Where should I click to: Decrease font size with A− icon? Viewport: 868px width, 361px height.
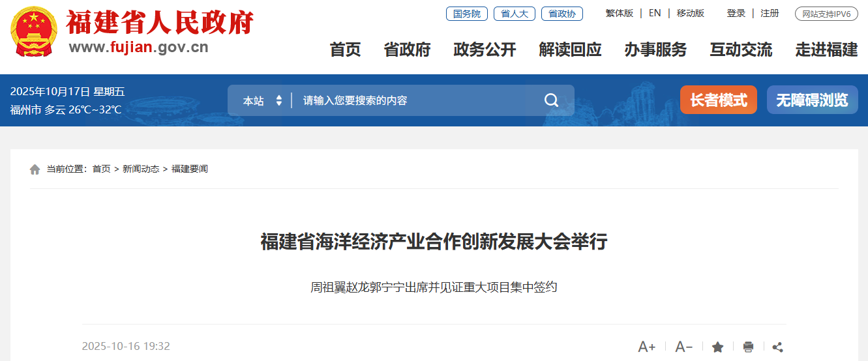tap(683, 347)
